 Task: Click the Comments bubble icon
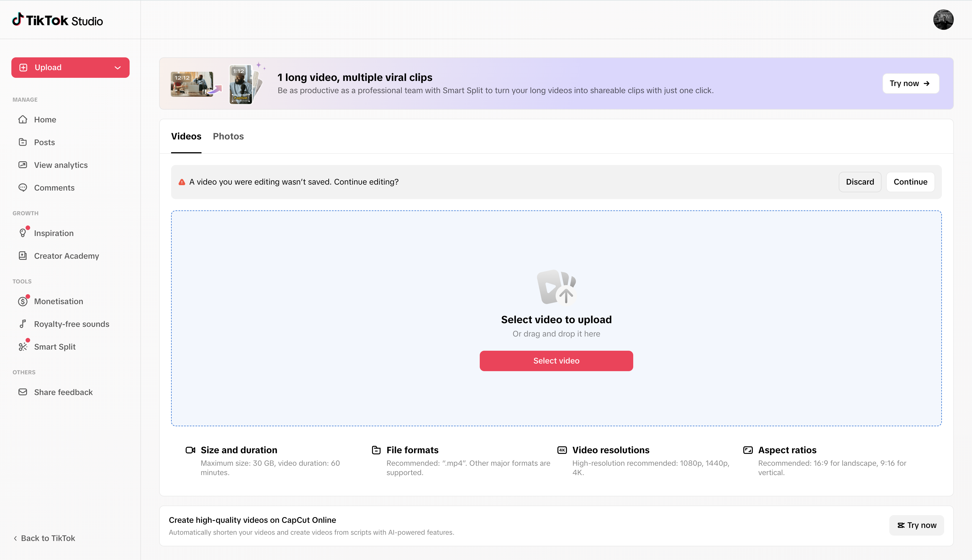click(x=23, y=187)
